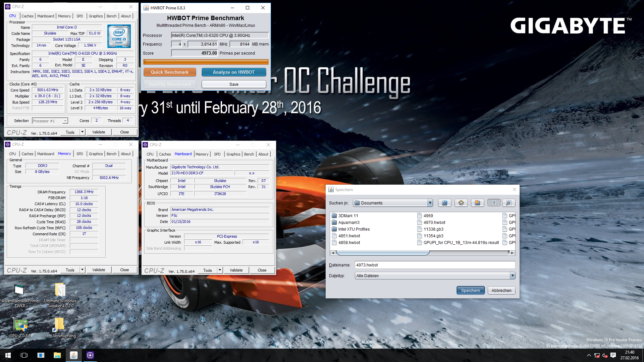
Task: Expand the Suchen in Documents dropdown
Action: (430, 203)
